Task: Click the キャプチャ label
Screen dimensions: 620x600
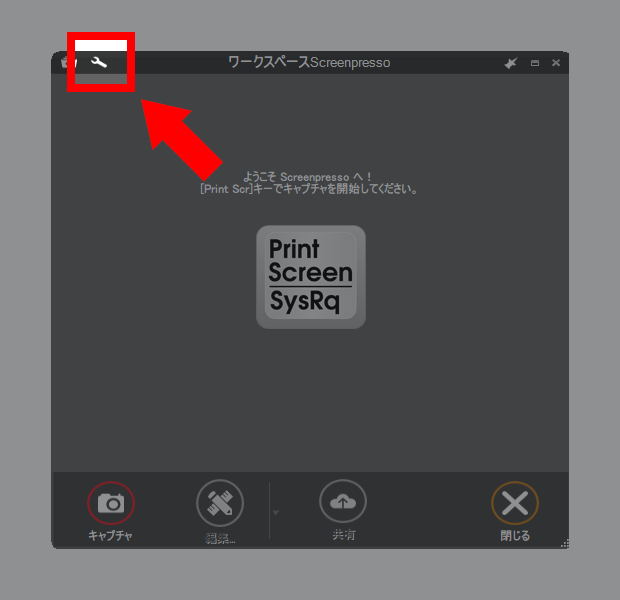Action: click(x=110, y=536)
